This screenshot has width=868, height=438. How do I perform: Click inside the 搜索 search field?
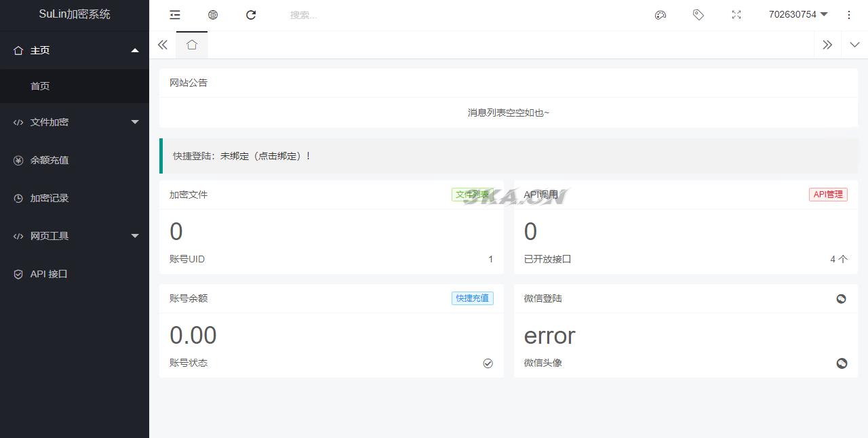pos(319,15)
